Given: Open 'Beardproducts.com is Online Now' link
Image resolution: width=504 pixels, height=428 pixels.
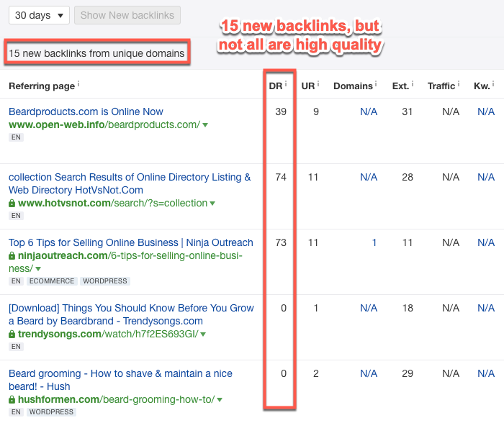Looking at the screenshot, I should coord(86,111).
